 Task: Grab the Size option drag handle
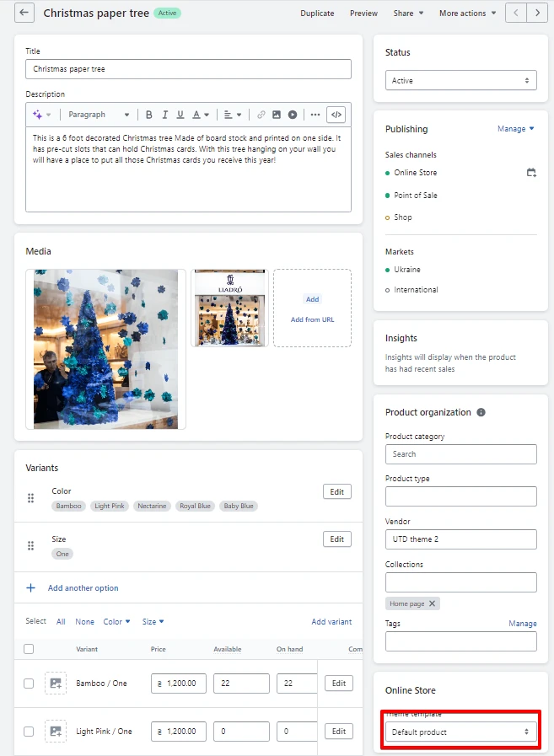(31, 546)
